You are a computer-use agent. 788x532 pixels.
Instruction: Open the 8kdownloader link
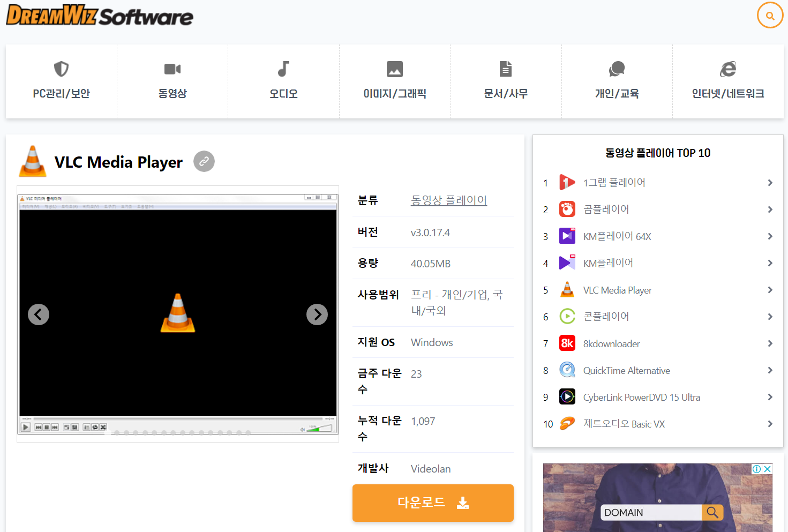[x=611, y=343]
